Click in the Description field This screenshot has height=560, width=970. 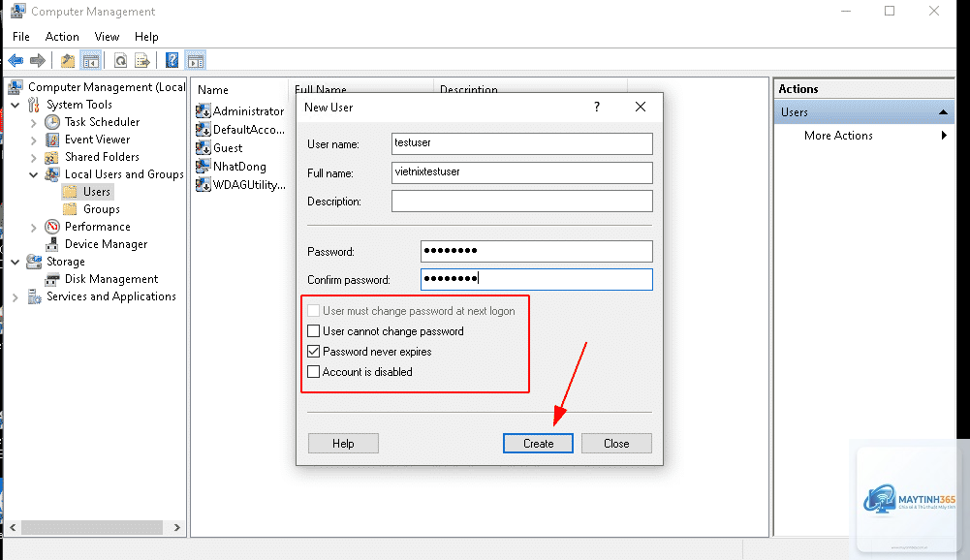coord(522,202)
